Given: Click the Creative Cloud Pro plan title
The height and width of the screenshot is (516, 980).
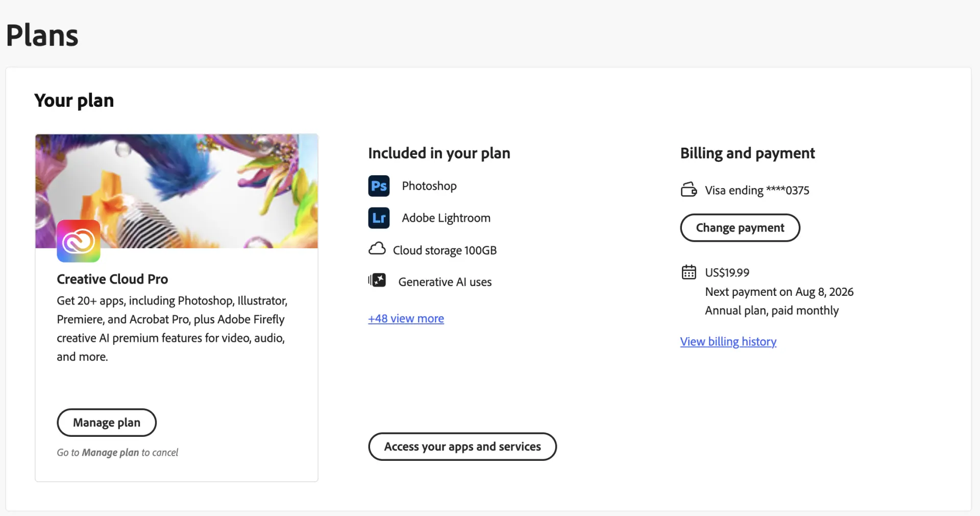Looking at the screenshot, I should coord(112,279).
